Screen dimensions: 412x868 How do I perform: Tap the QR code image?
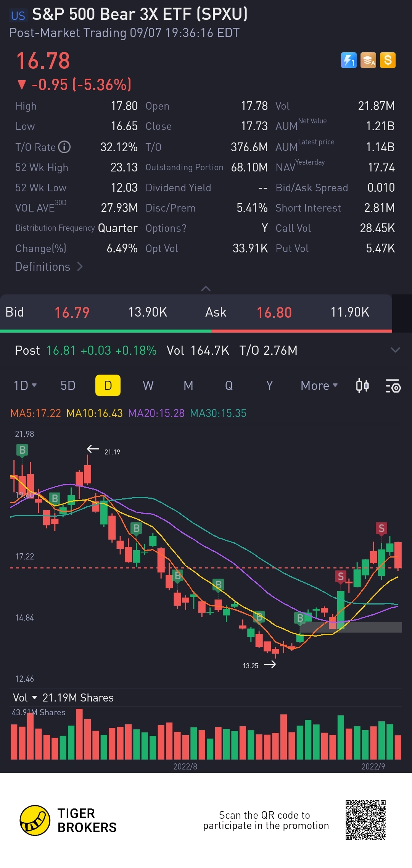click(365, 820)
